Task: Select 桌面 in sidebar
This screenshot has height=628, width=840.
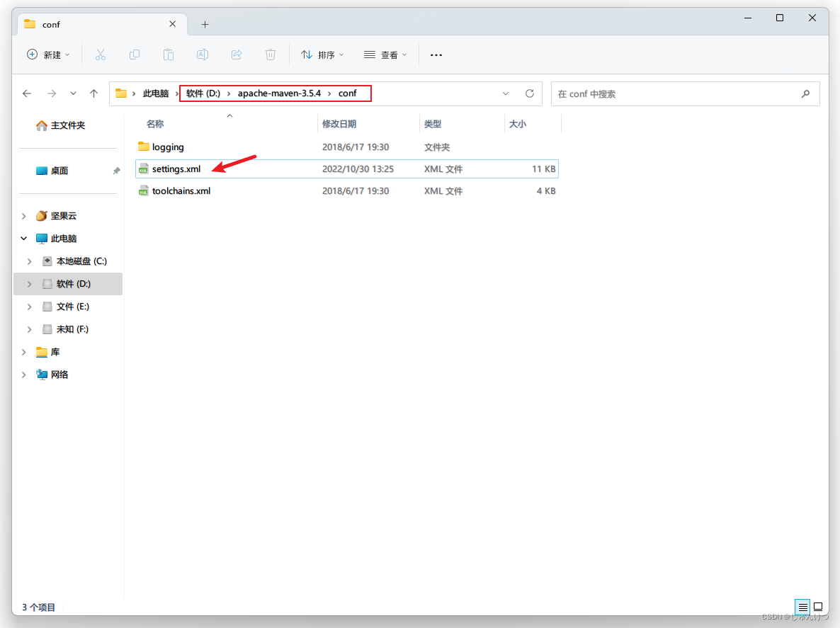Action: point(59,171)
